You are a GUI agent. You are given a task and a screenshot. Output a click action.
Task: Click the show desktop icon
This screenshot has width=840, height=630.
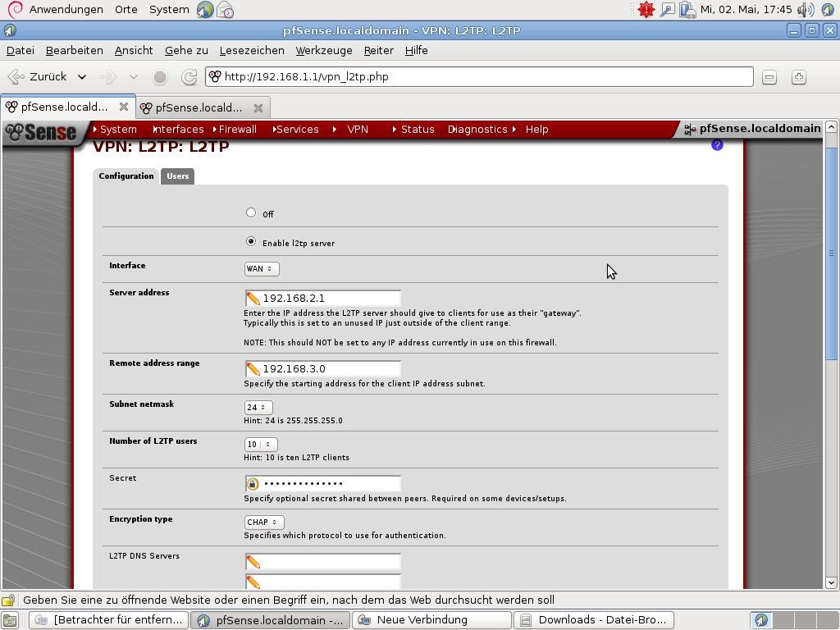point(10,620)
